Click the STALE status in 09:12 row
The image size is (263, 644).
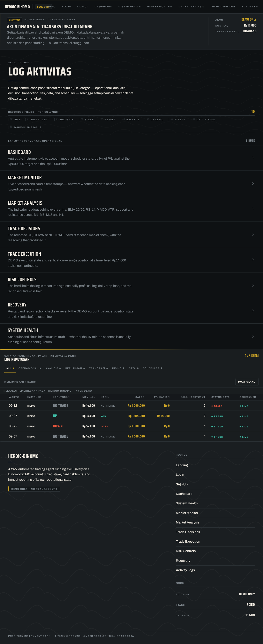coord(217,406)
